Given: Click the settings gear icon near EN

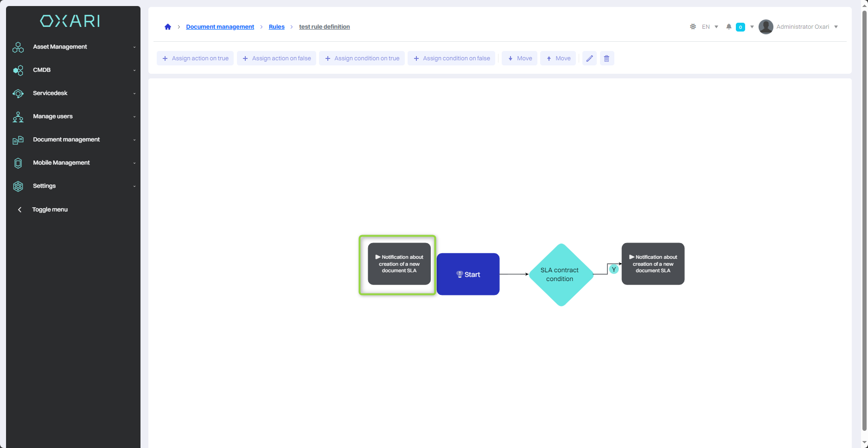Looking at the screenshot, I should 693,27.
